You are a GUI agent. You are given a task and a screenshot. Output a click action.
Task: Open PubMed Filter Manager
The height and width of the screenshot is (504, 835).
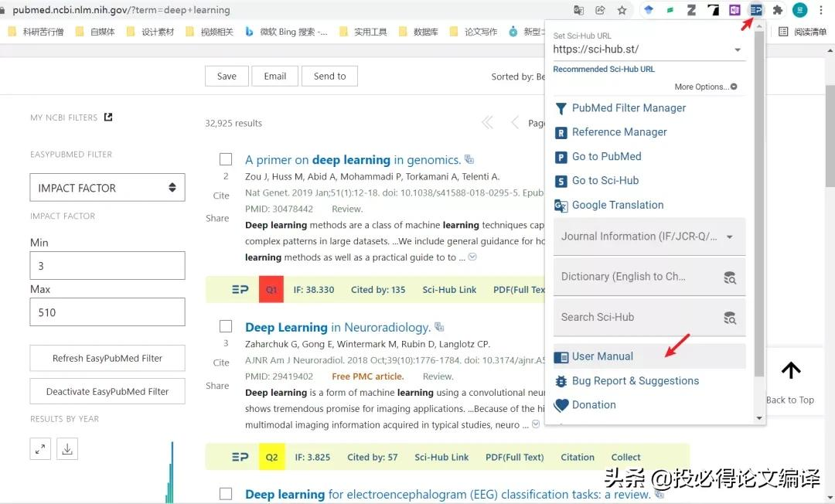[629, 108]
